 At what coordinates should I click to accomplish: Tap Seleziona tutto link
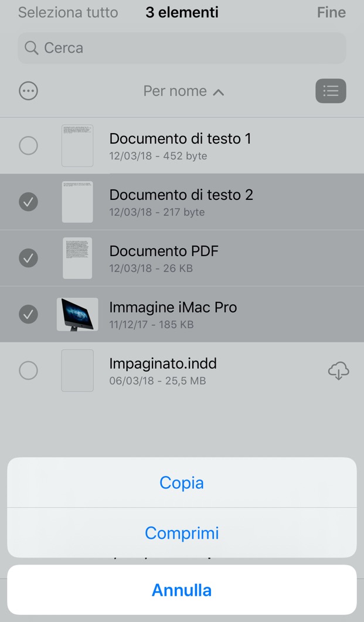click(x=68, y=12)
